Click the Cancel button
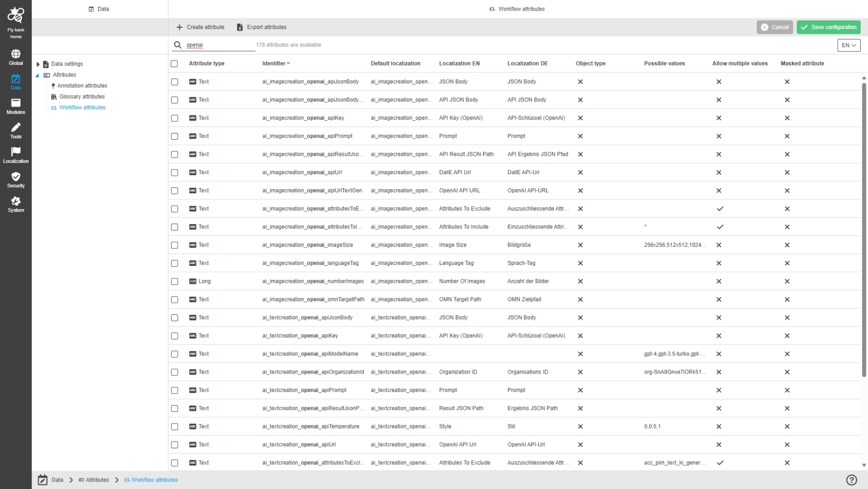 click(x=775, y=27)
